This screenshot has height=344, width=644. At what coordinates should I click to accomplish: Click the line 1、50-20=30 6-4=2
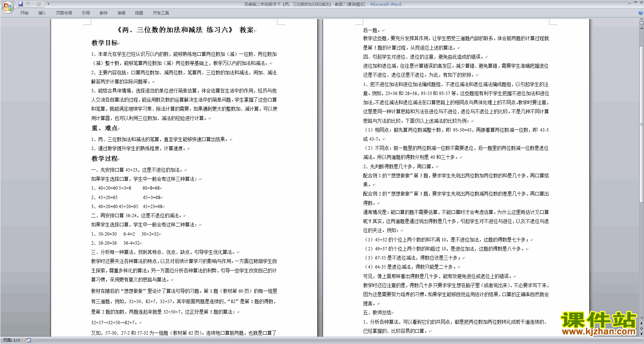coord(125,234)
